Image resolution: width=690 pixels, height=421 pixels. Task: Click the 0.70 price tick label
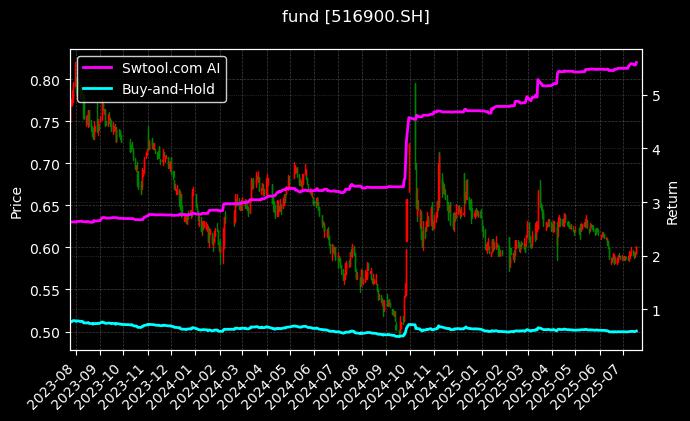43,164
